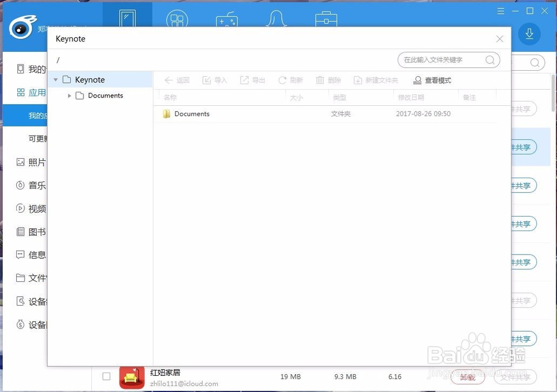
Task: Uninstall 红妞家居 using the 卸载 button
Action: point(468,377)
